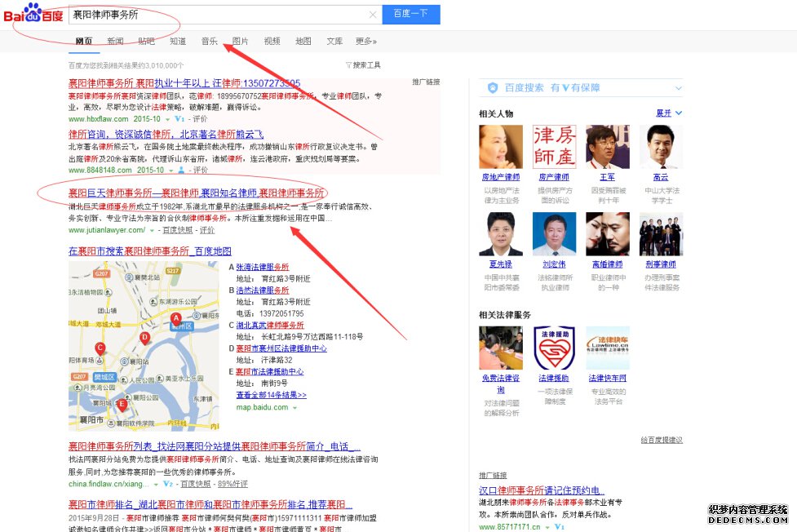Open 百度快照 for jutianlawyer result
The image size is (797, 532).
tap(177, 230)
